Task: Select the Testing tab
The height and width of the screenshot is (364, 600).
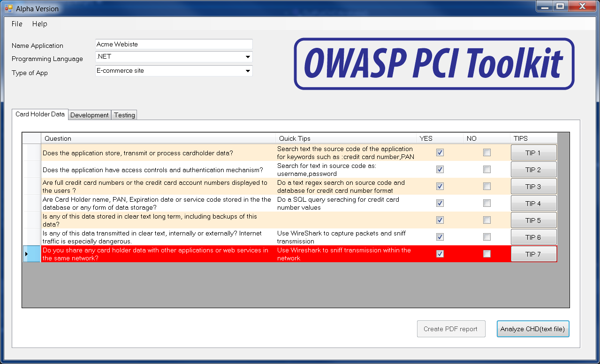Action: point(124,115)
